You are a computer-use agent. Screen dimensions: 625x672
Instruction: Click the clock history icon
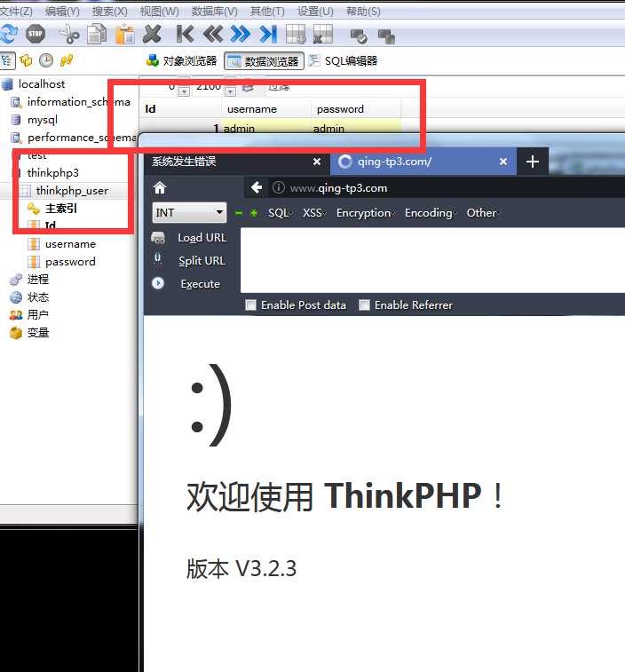[x=46, y=60]
